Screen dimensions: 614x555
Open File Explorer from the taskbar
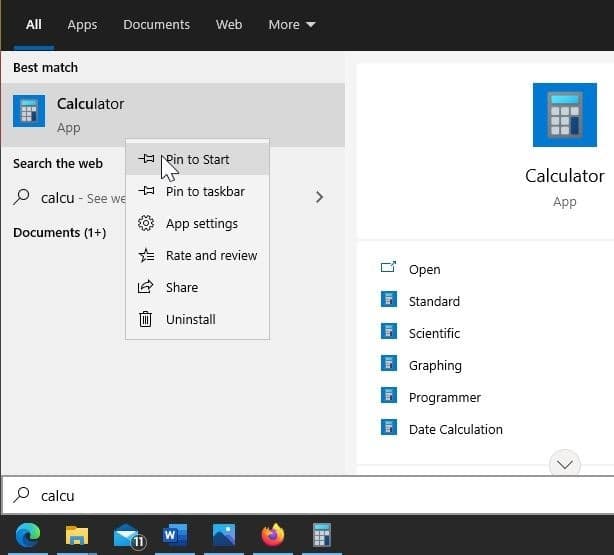pyautogui.click(x=77, y=535)
